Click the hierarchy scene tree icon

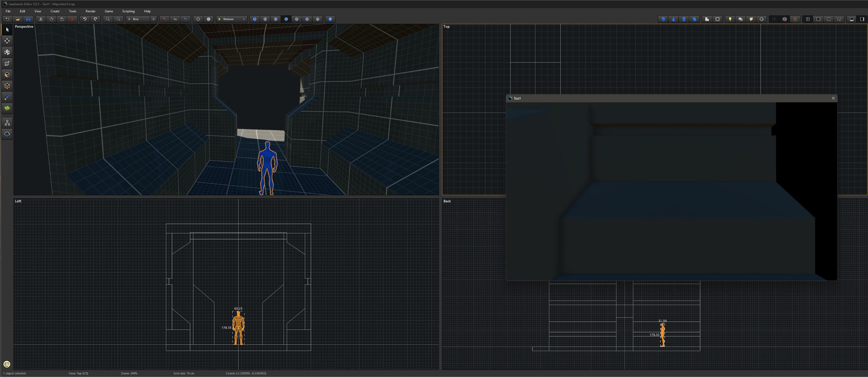[x=7, y=123]
